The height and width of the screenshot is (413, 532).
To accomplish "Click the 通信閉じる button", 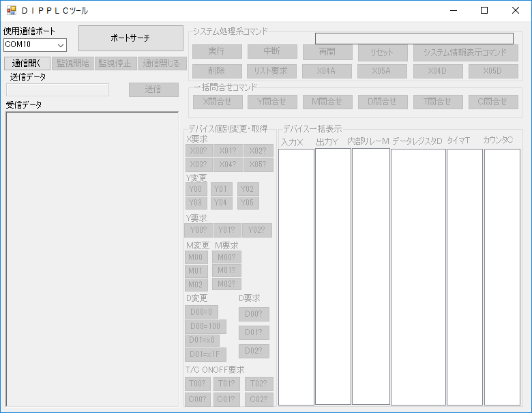I will click(161, 63).
